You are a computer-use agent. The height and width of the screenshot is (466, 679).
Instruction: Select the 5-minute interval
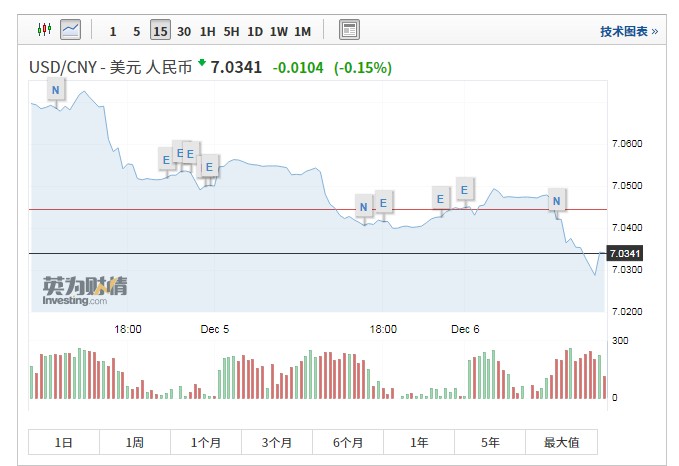click(137, 31)
